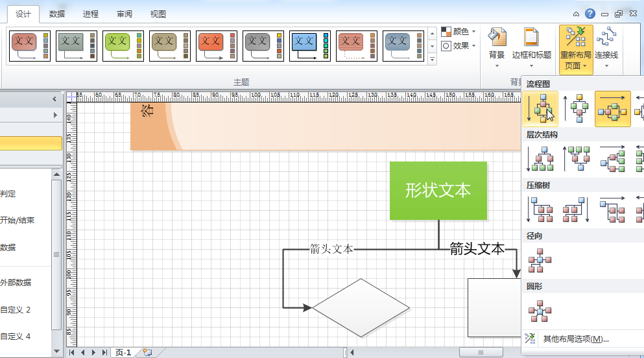644x358 pixels.
Task: Open 其他布局选项 from the layout menu
Action: coord(575,339)
